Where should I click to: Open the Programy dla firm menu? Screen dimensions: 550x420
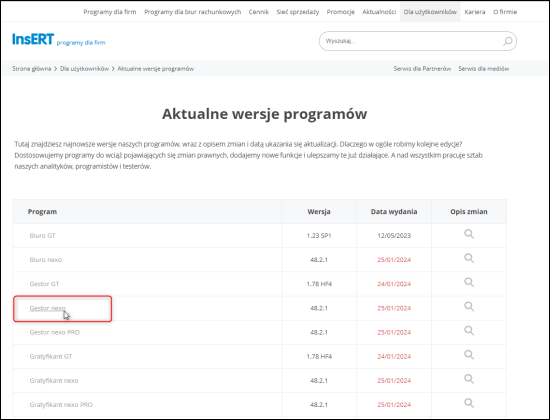coord(110,12)
